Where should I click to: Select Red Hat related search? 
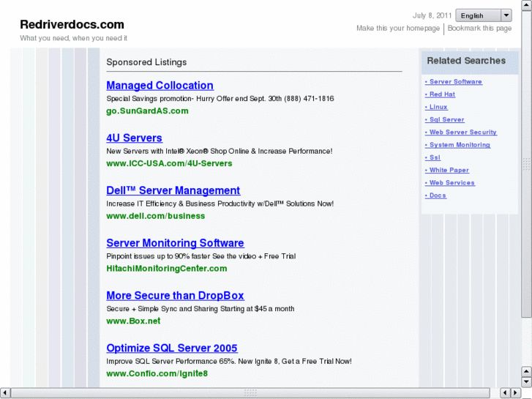point(440,94)
